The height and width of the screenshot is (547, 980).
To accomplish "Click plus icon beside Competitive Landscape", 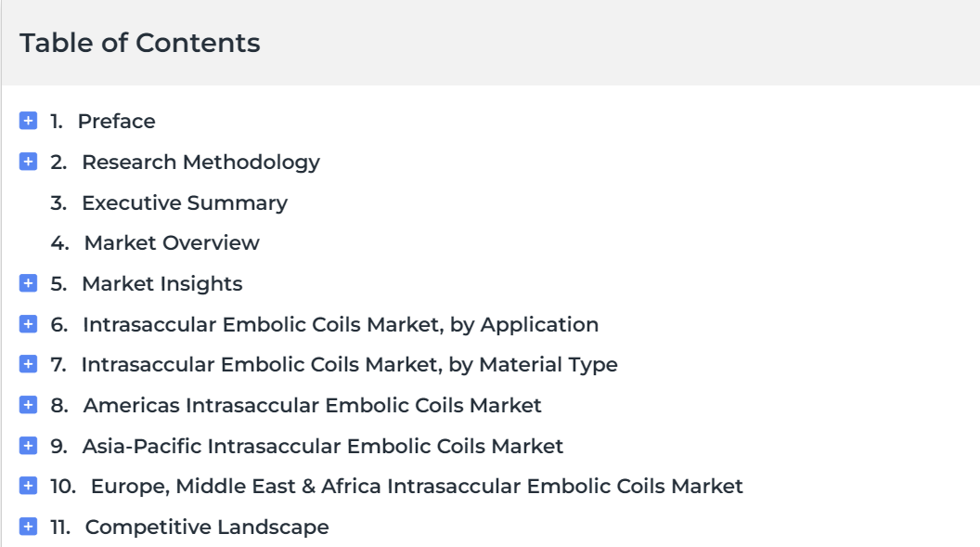I will pyautogui.click(x=28, y=527).
